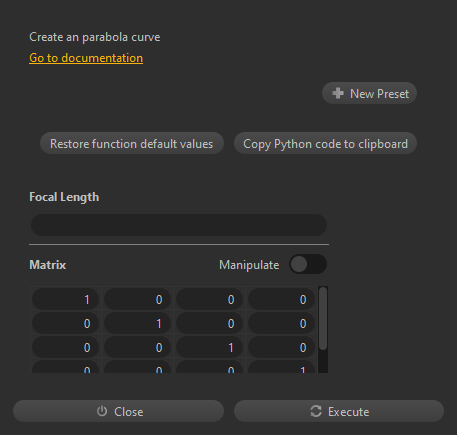Select matrix cell row two column three
This screenshot has width=457, height=435.
click(x=209, y=323)
